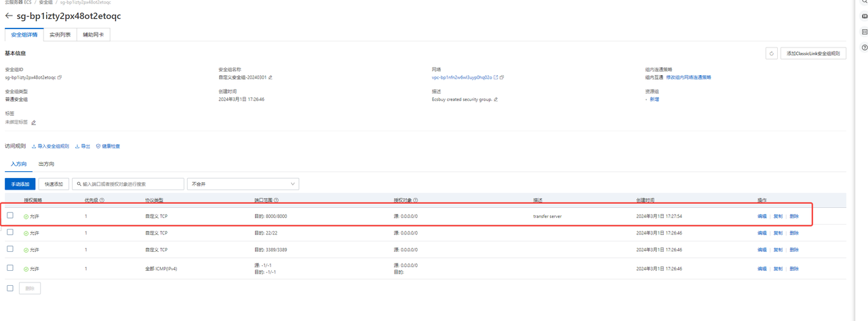The height and width of the screenshot is (321, 868).
Task: Select the 入方向 inbound tab
Action: pos(18,164)
